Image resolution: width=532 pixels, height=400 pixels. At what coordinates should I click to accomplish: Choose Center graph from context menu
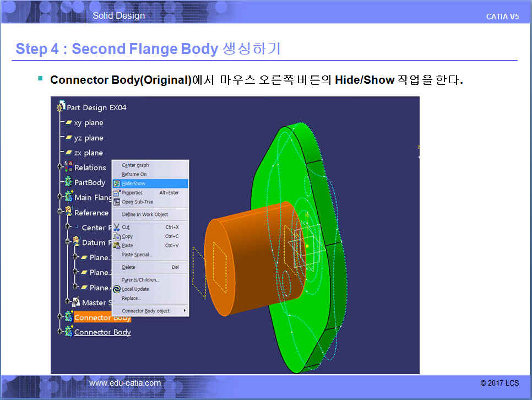pyautogui.click(x=135, y=165)
